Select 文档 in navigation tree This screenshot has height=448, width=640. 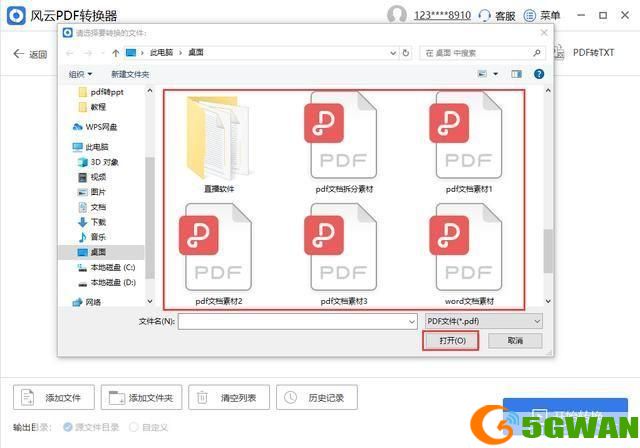coord(92,207)
